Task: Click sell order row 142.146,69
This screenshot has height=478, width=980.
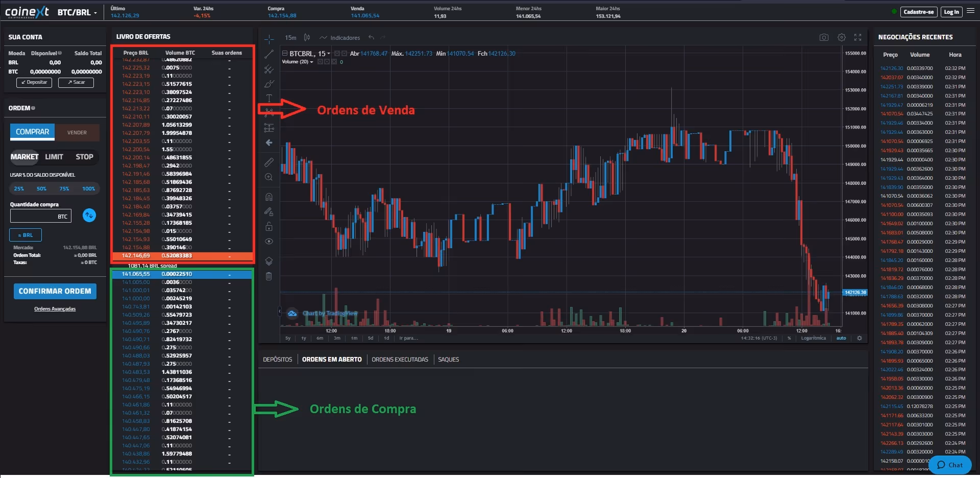Action: [x=182, y=256]
